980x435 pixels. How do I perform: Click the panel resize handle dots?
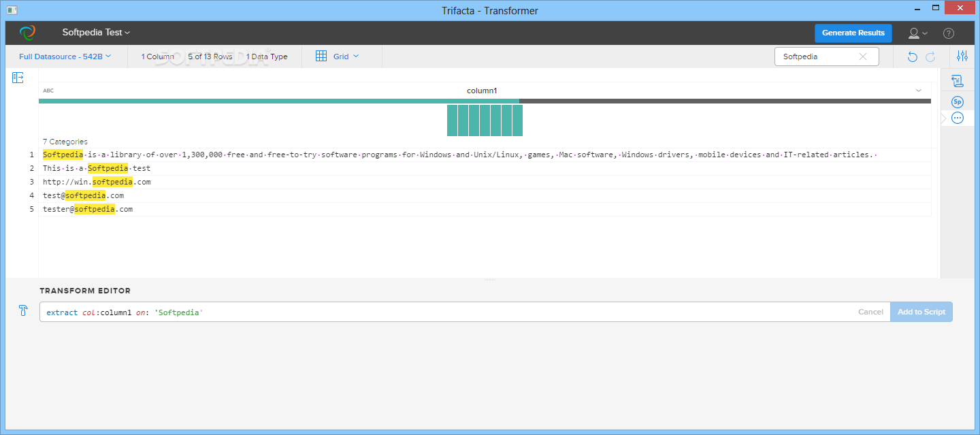point(489,280)
